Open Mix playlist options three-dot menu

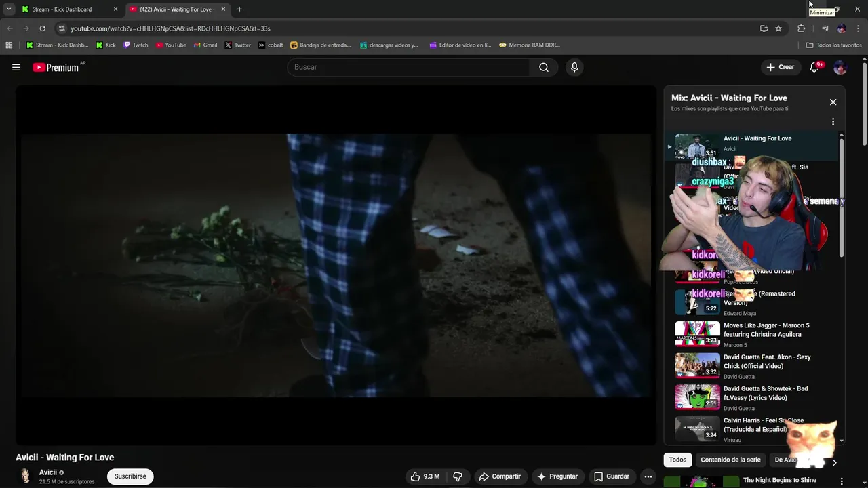click(833, 122)
